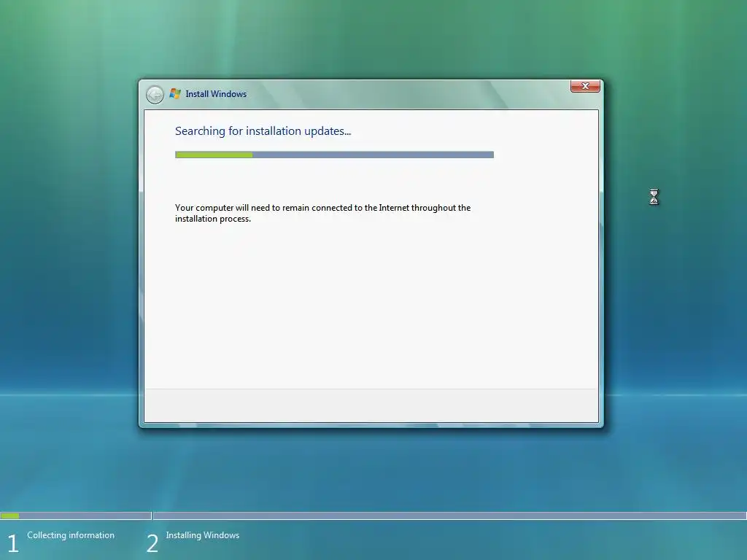This screenshot has width=747, height=560.
Task: Click the Installing Windows bottom progress bar
Action: [449, 516]
